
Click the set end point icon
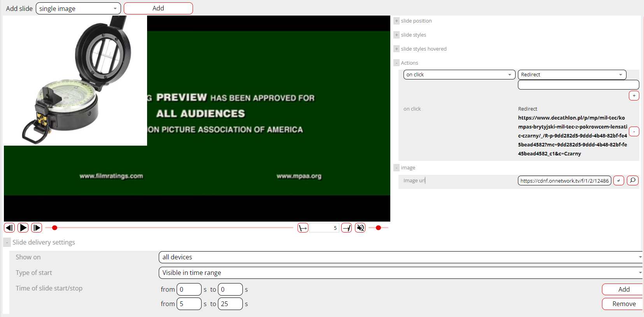[x=346, y=228]
